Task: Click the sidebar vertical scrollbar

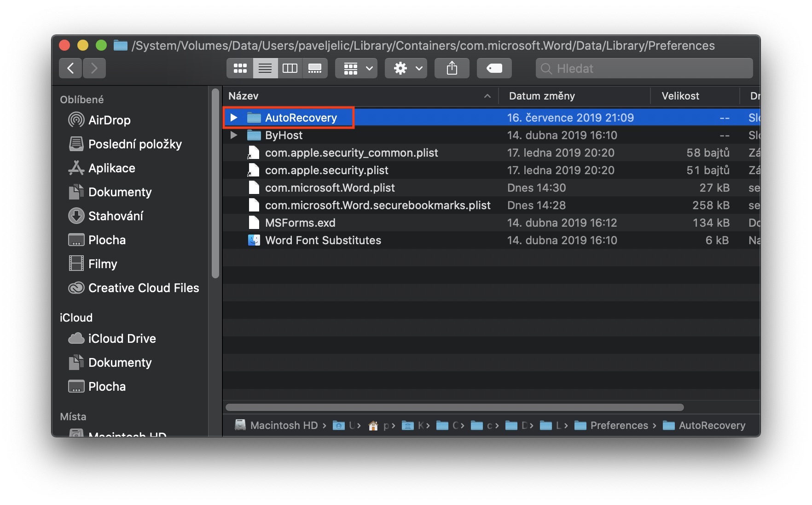Action: coord(215,184)
